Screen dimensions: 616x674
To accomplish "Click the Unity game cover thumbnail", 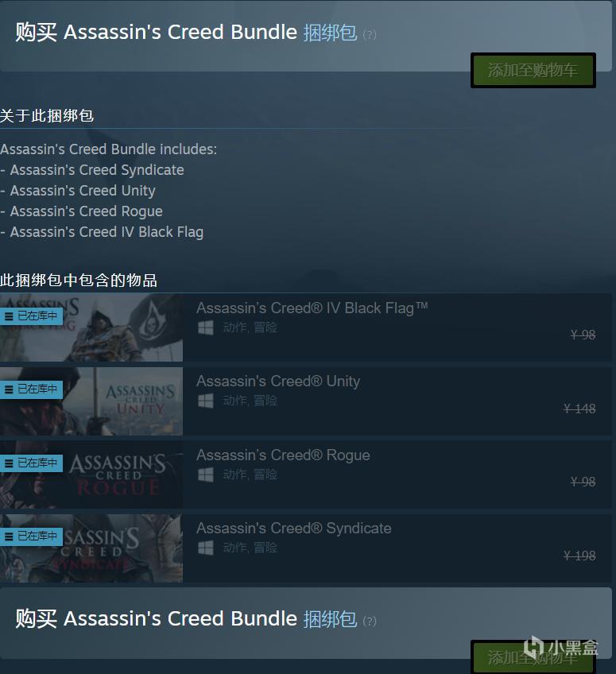I will pyautogui.click(x=91, y=401).
